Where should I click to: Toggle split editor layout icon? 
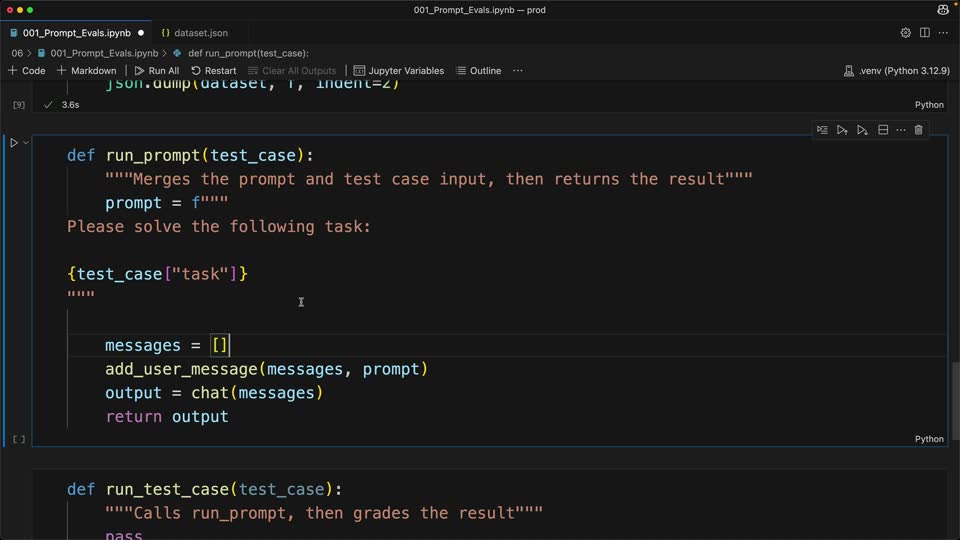924,33
